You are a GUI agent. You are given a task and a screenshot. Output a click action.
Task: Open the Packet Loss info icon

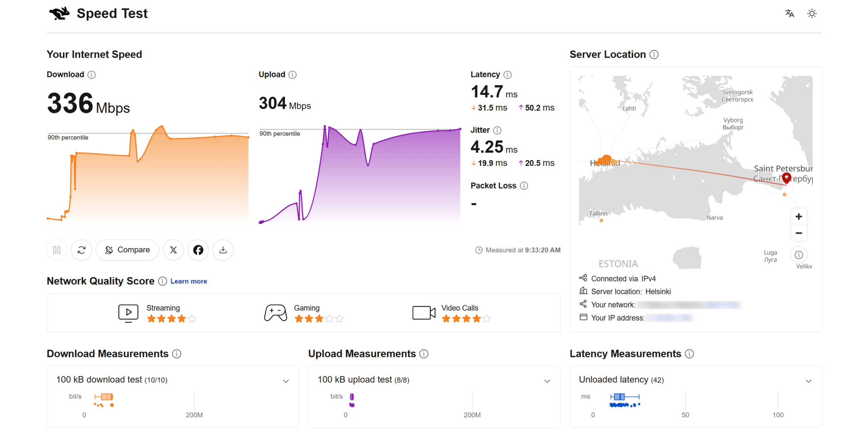[x=524, y=186]
